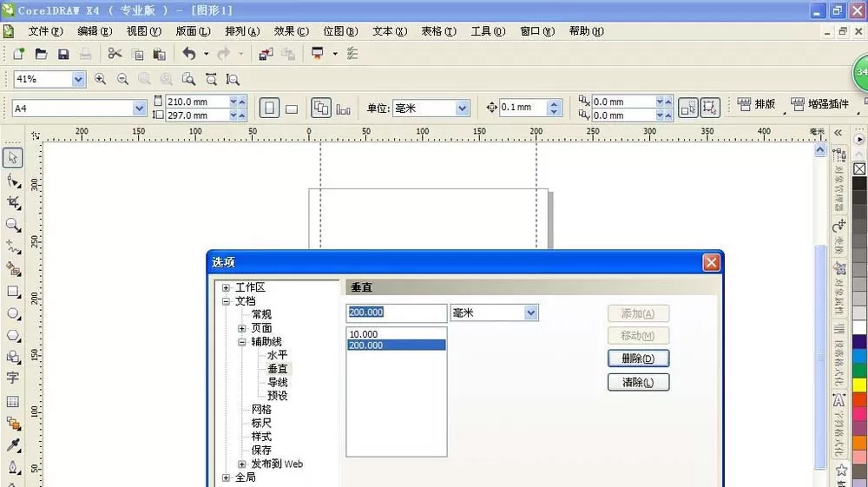This screenshot has height=487, width=868.
Task: Expand the 页面 tree node
Action: click(242, 329)
